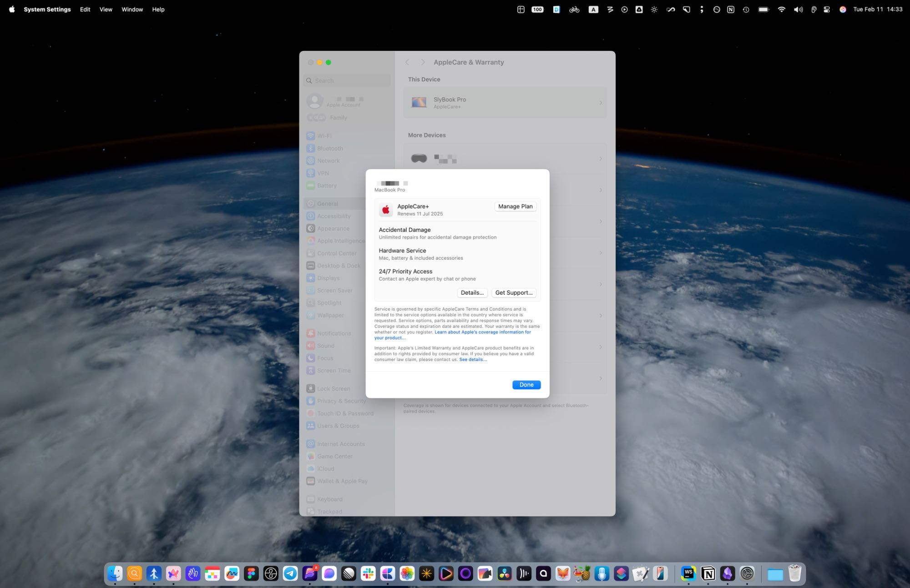Image resolution: width=910 pixels, height=588 pixels.
Task: Click the Wi-Fi icon in menu bar
Action: [x=781, y=9]
